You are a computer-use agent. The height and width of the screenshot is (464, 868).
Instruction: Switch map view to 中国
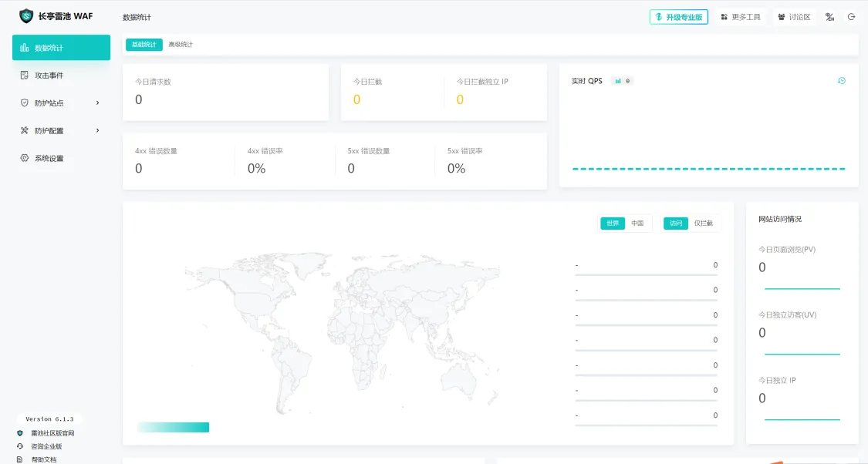pos(637,224)
